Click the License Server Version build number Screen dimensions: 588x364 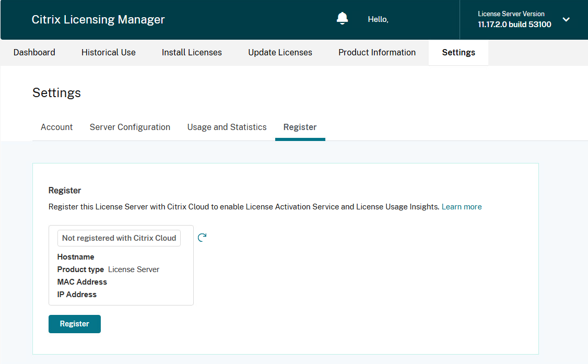(x=514, y=25)
